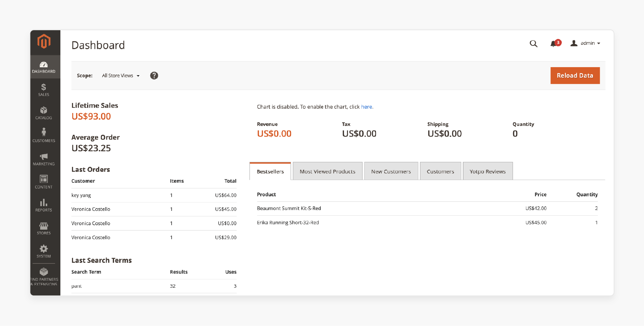Open the All Store Views scope dropdown
Viewport: 644px width, 326px height.
(x=121, y=76)
